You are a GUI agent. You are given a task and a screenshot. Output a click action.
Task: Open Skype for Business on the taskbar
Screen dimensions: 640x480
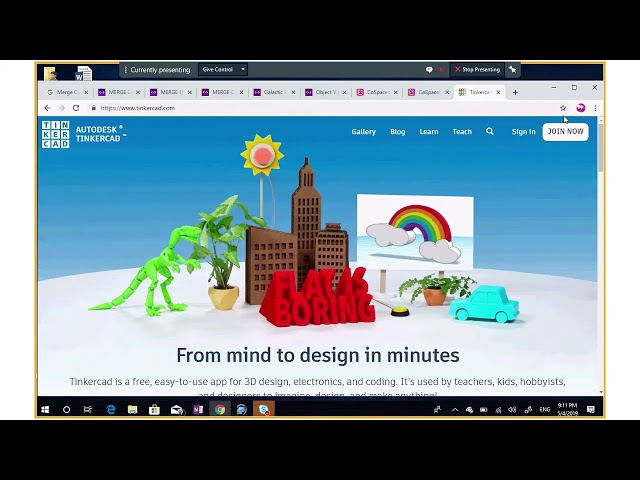(x=264, y=409)
